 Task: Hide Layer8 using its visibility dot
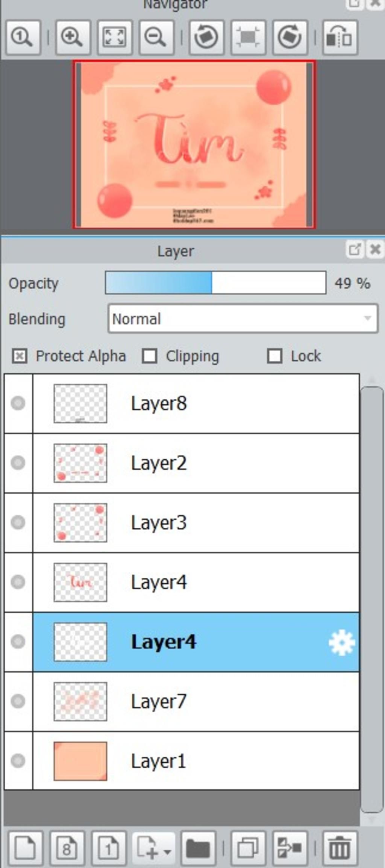click(x=18, y=403)
